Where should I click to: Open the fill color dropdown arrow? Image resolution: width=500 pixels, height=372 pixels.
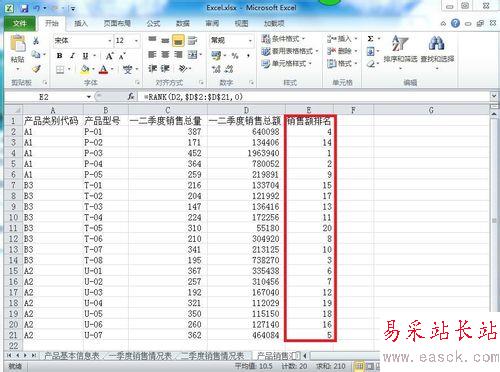click(x=93, y=69)
